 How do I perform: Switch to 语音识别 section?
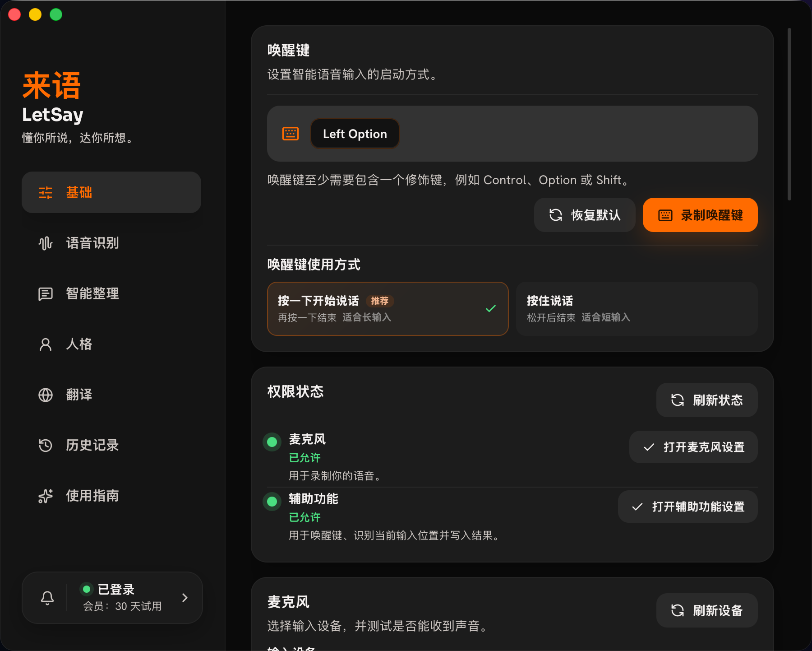(111, 243)
